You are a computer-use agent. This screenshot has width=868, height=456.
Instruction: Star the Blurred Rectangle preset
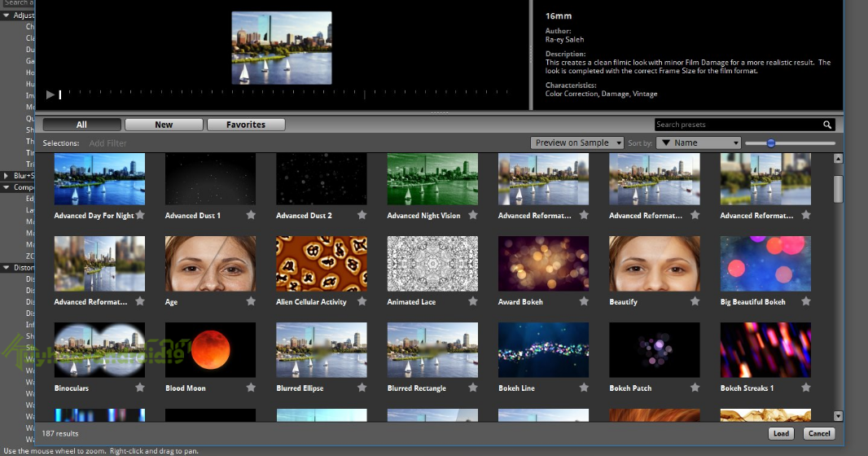tap(473, 388)
